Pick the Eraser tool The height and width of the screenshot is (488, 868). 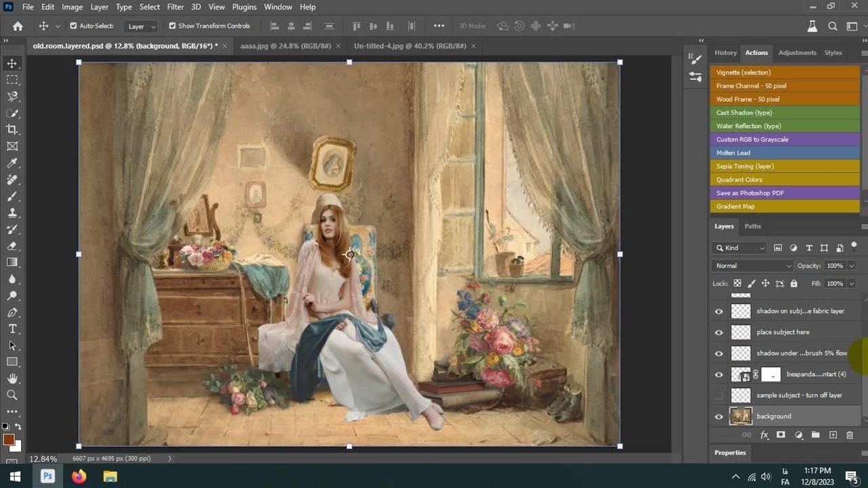12,246
